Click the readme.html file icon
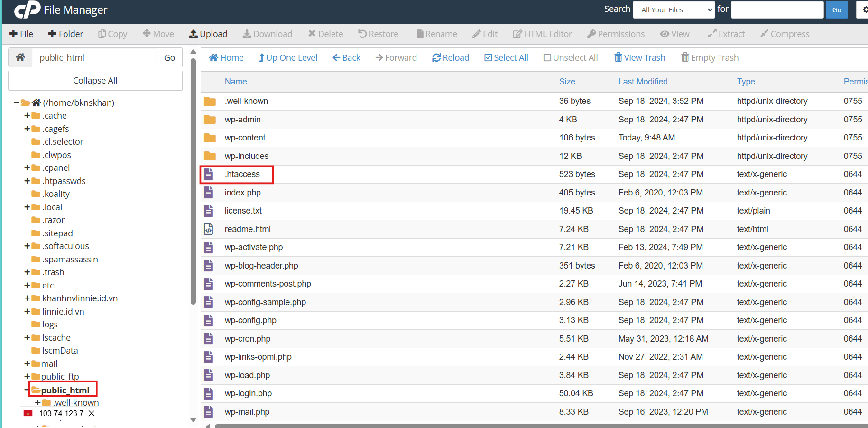Image resolution: width=868 pixels, height=428 pixels. (x=209, y=229)
